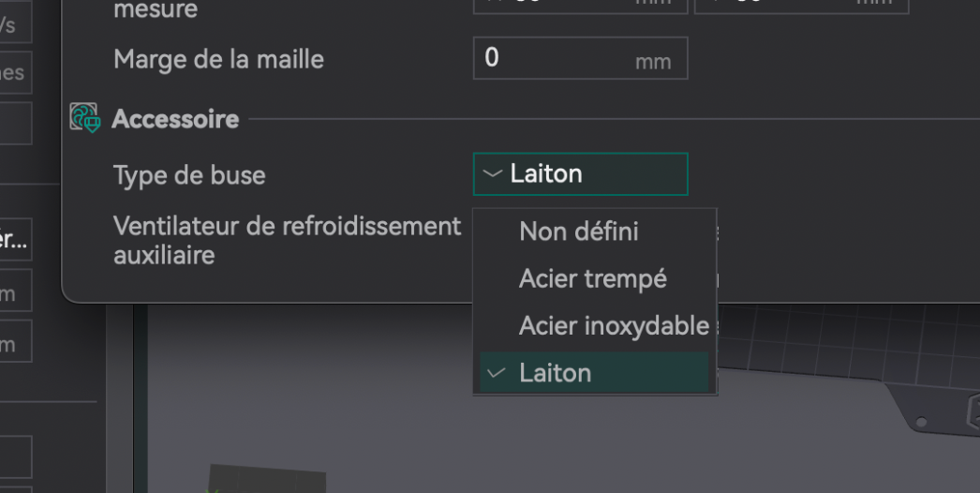Click the Accessoire section fan icon
The width and height of the screenshot is (980, 493).
(x=85, y=117)
